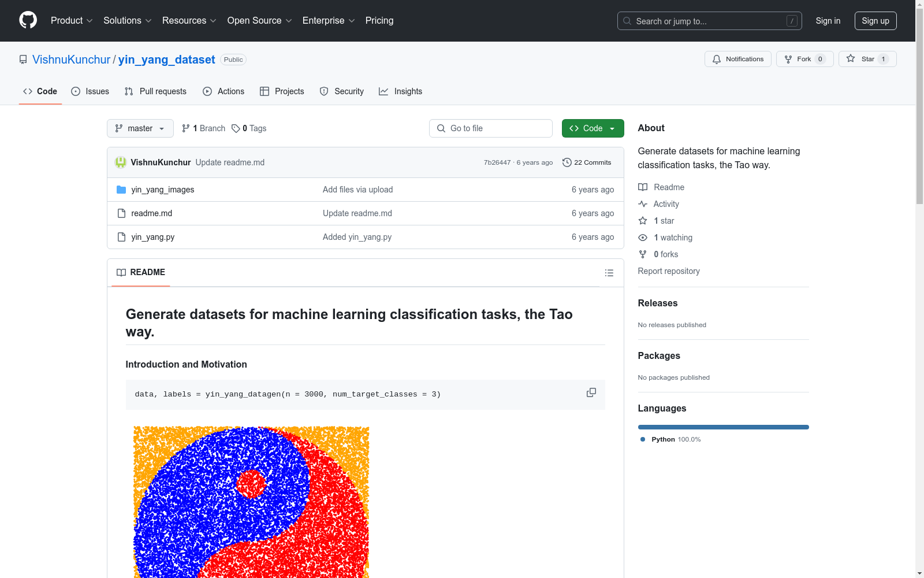Fork this repository
The image size is (924, 578).
coord(804,59)
